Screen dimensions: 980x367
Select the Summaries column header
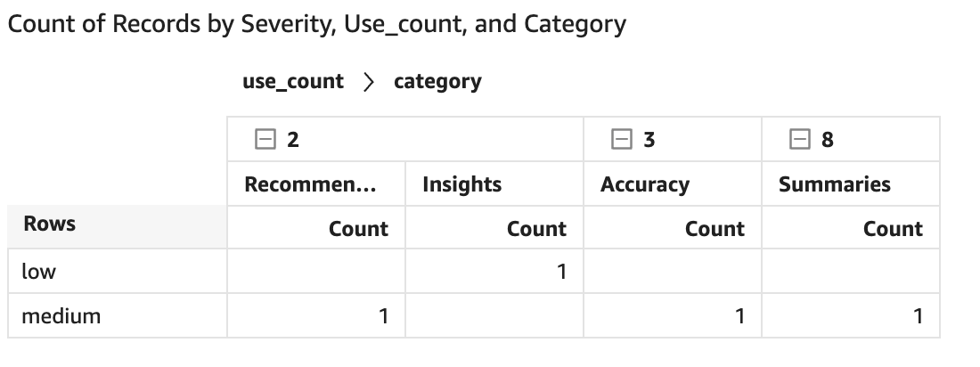834,184
